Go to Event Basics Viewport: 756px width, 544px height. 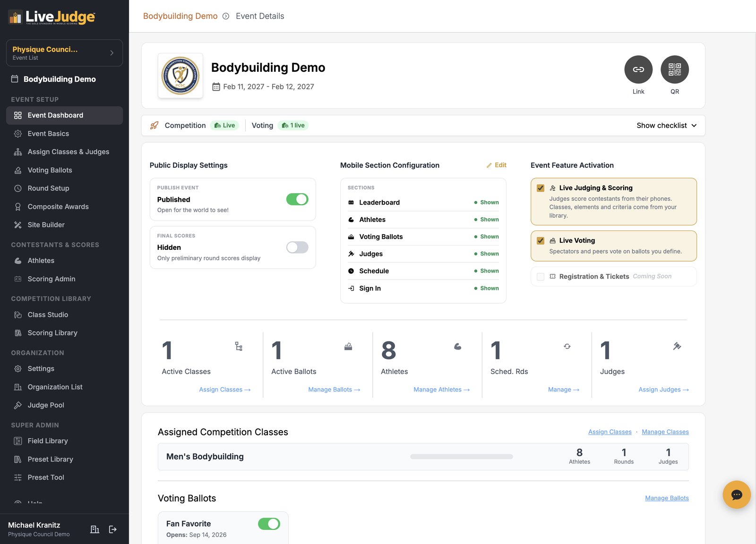point(64,134)
